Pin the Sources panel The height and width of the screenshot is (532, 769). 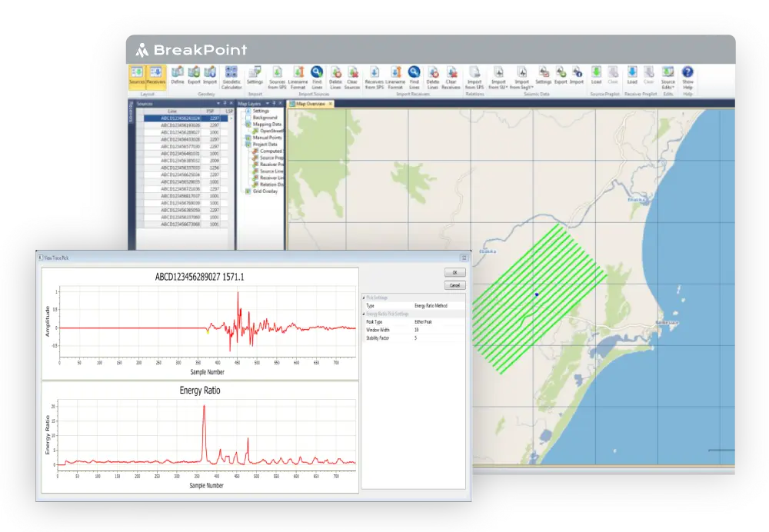coord(225,104)
